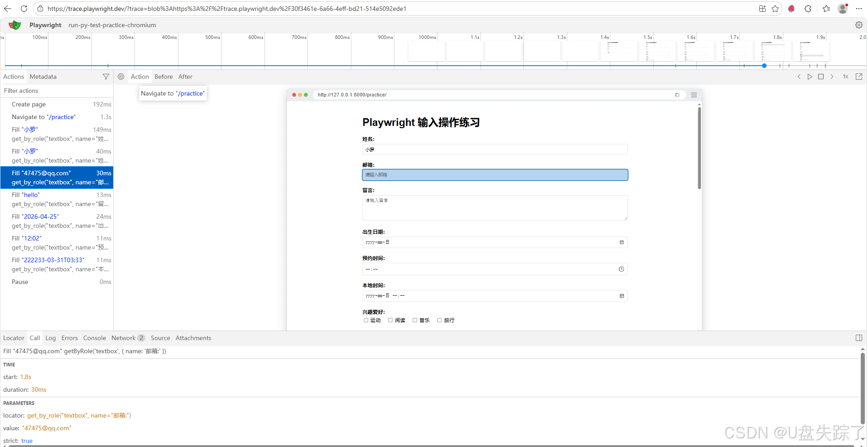
Task: Click the bottom Call panel vertical scrollbar
Action: [x=863, y=388]
